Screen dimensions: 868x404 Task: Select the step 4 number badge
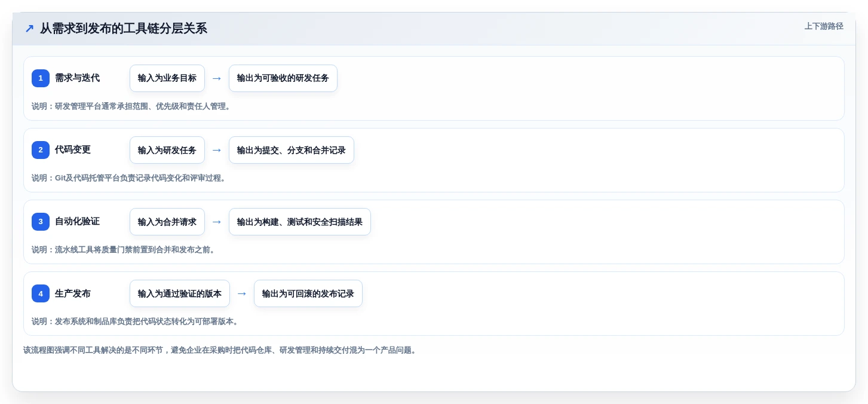pyautogui.click(x=41, y=293)
